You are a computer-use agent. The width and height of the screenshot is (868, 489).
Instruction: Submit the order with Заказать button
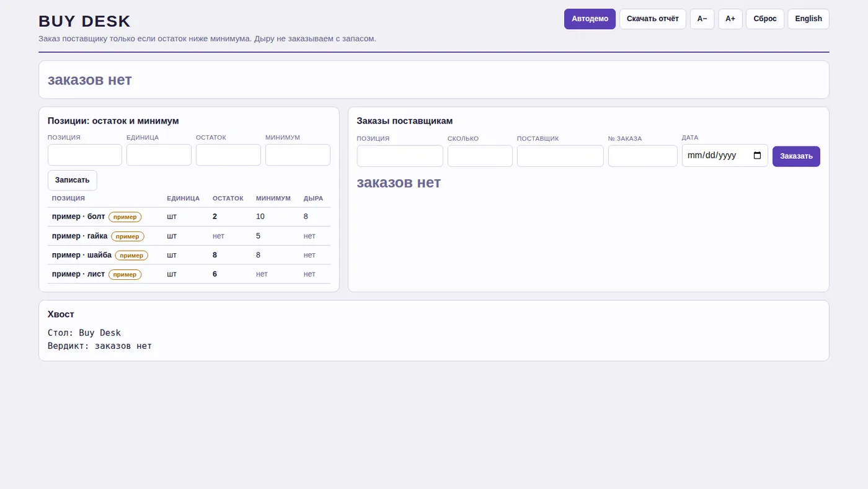pyautogui.click(x=796, y=156)
